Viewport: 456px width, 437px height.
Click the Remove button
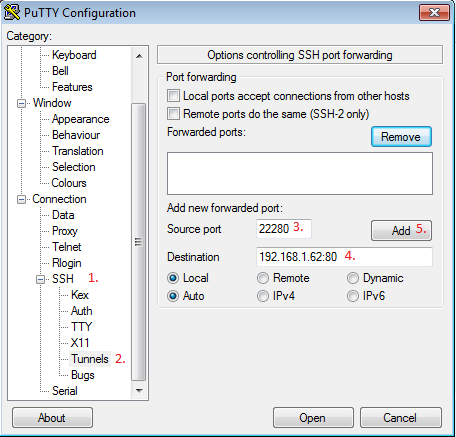(401, 137)
